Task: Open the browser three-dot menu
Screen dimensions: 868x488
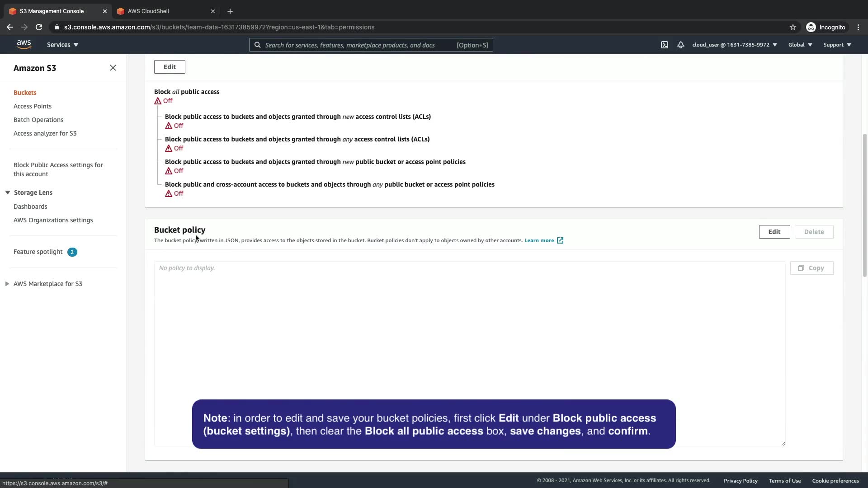Action: (x=858, y=27)
